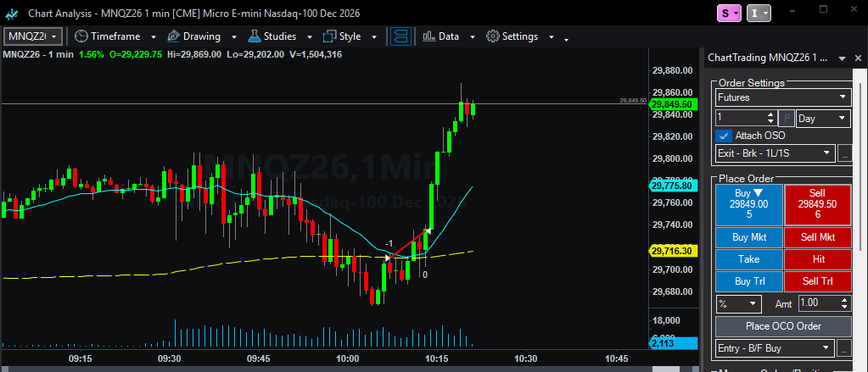Select the Drawing pen tool icon
Image resolution: width=868 pixels, height=372 pixels.
point(173,36)
